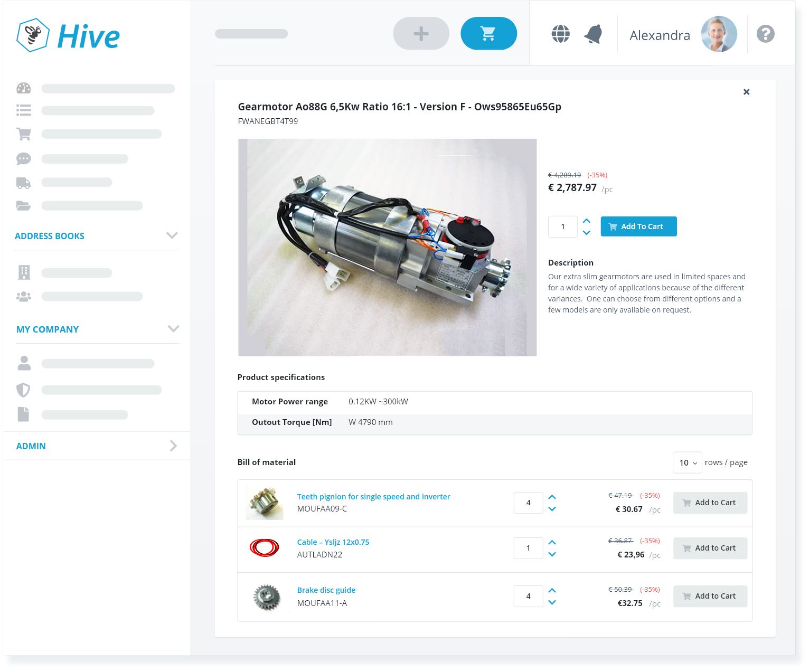This screenshot has width=809, height=672.
Task: Click the dashboard gauge icon in sidebar
Action: tap(24, 88)
